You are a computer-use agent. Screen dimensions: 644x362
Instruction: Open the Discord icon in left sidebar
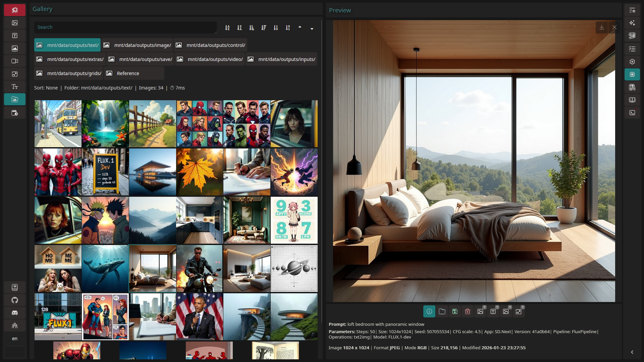pyautogui.click(x=15, y=313)
